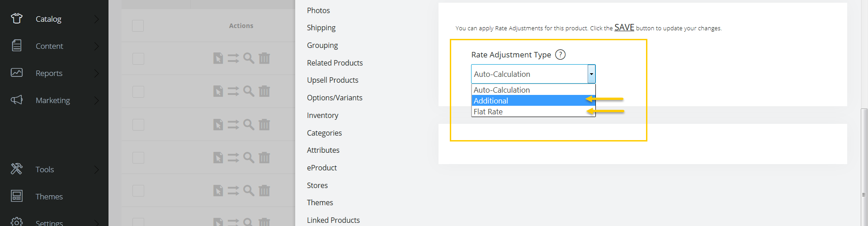
Task: Open the Tools wrench icon
Action: [17, 169]
